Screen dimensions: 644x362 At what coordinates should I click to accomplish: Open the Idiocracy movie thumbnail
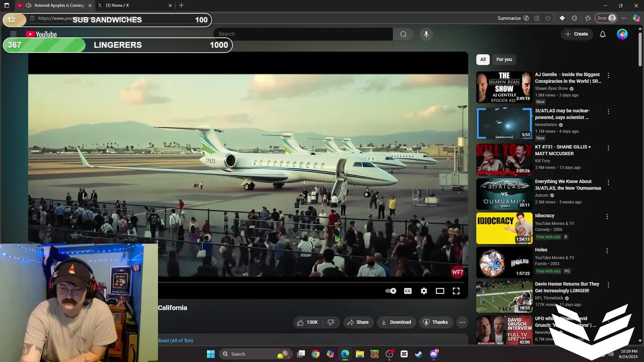coord(504,228)
